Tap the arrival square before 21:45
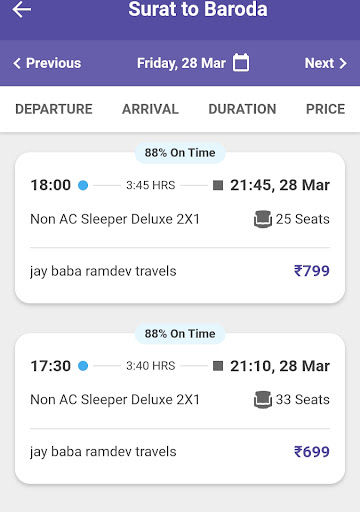This screenshot has width=360, height=512. coord(218,185)
